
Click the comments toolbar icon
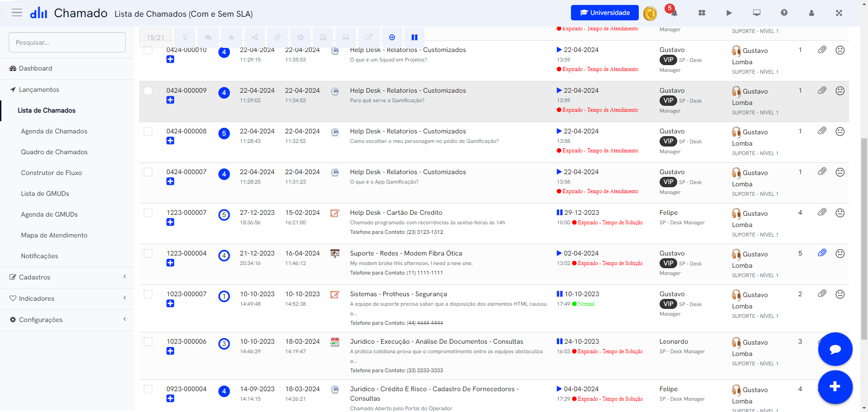click(x=208, y=37)
